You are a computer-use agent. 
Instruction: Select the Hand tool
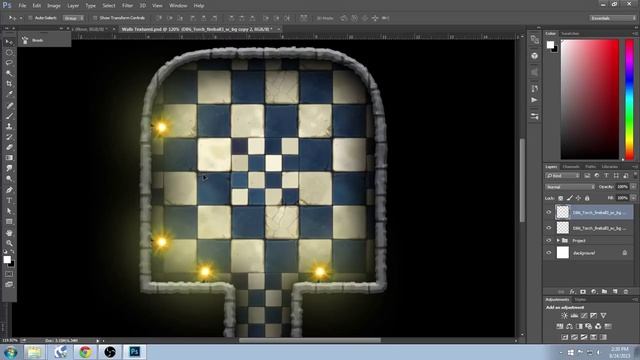pyautogui.click(x=9, y=233)
